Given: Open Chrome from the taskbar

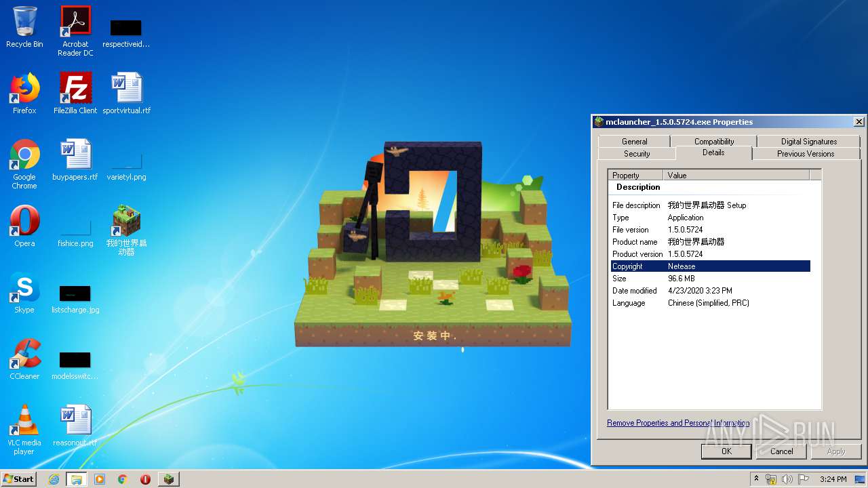Looking at the screenshot, I should 122,479.
